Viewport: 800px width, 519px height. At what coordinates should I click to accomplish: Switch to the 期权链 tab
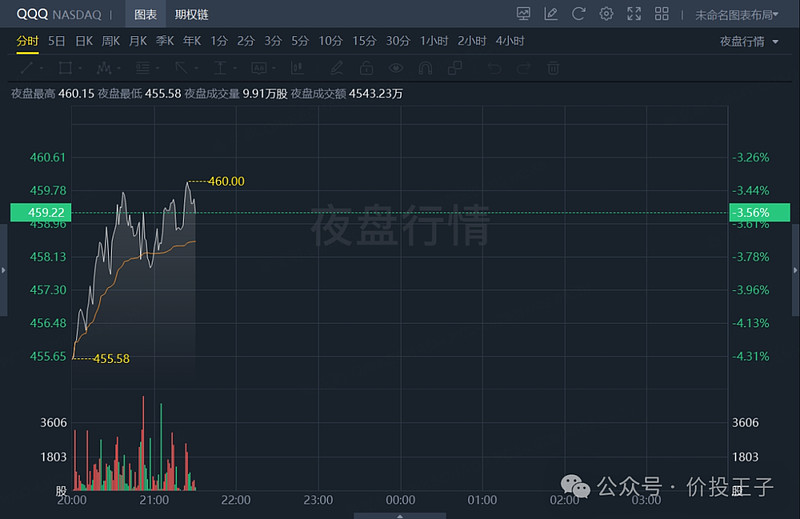[191, 14]
